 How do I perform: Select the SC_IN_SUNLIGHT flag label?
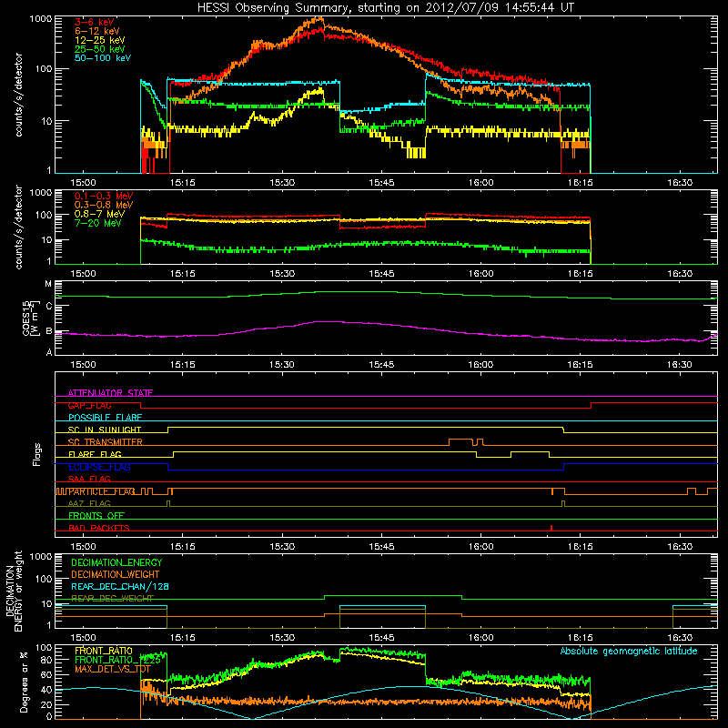105,430
